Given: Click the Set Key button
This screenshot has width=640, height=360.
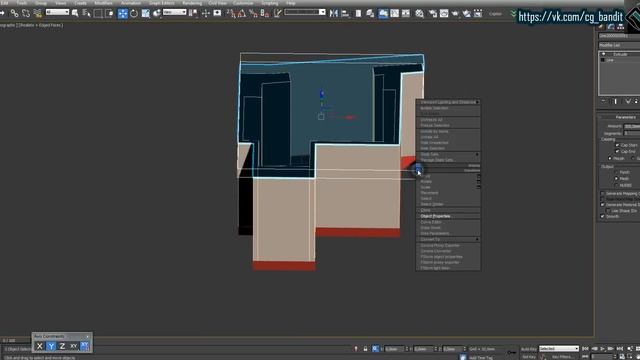Looking at the screenshot, I should [x=529, y=357].
